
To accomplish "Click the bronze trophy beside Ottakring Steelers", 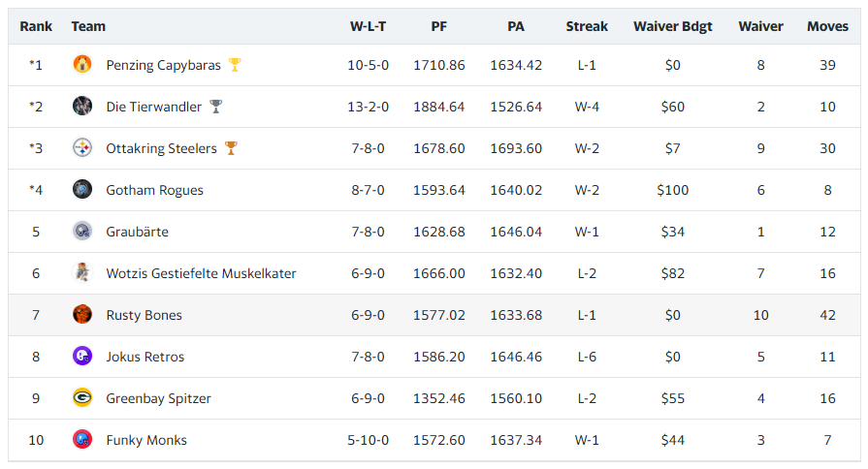I will point(231,147).
